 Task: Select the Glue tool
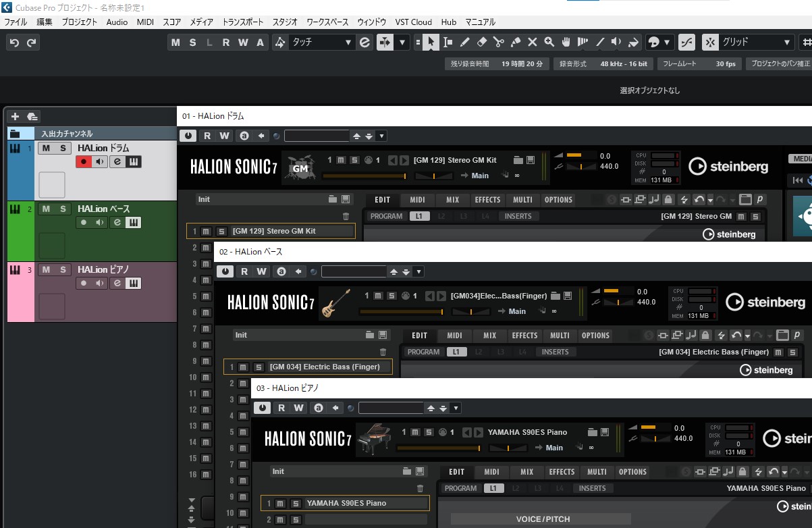(x=516, y=42)
